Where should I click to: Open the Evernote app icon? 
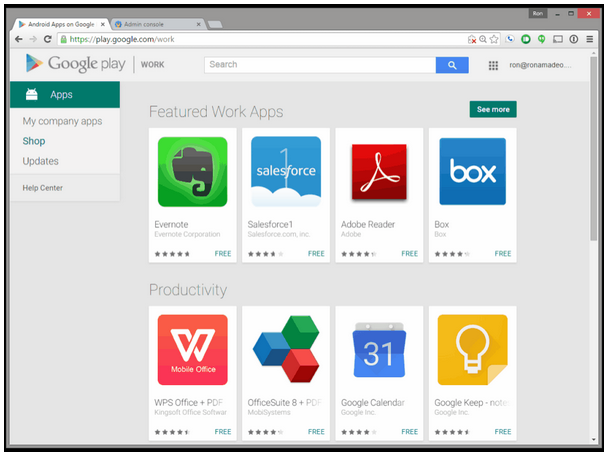point(192,172)
